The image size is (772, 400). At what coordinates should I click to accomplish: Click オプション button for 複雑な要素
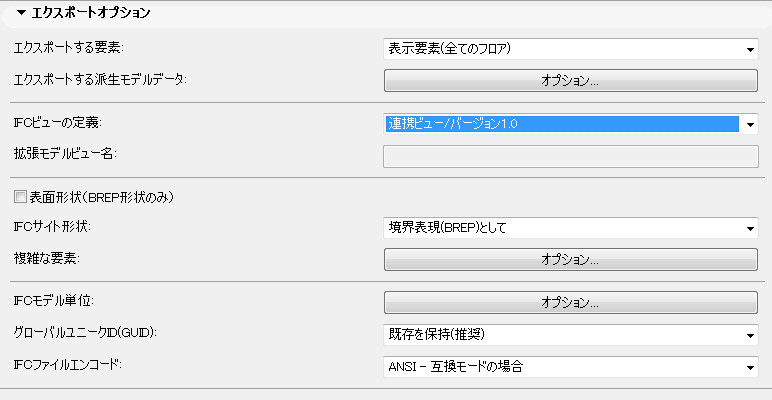tap(570, 260)
